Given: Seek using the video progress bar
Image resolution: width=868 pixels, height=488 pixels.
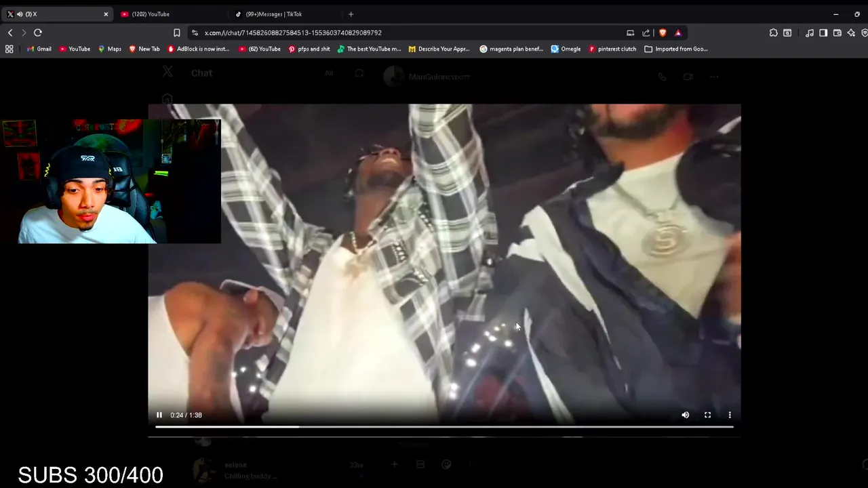Looking at the screenshot, I should tap(444, 427).
